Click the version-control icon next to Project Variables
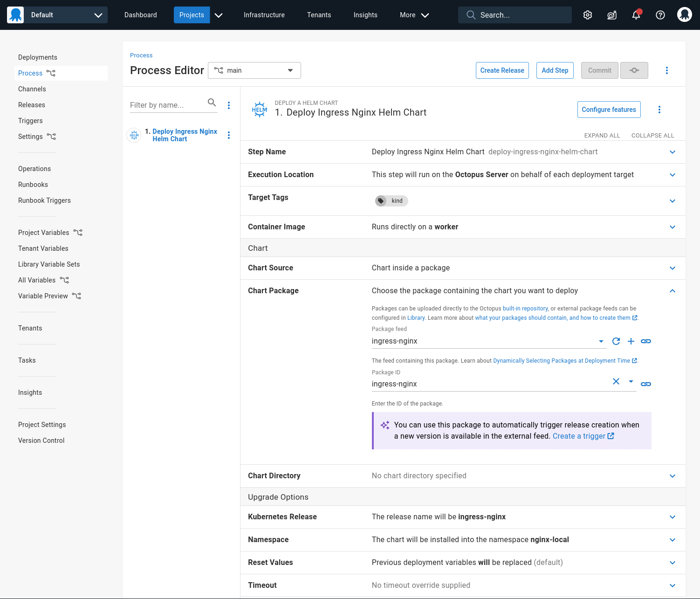 coord(78,233)
